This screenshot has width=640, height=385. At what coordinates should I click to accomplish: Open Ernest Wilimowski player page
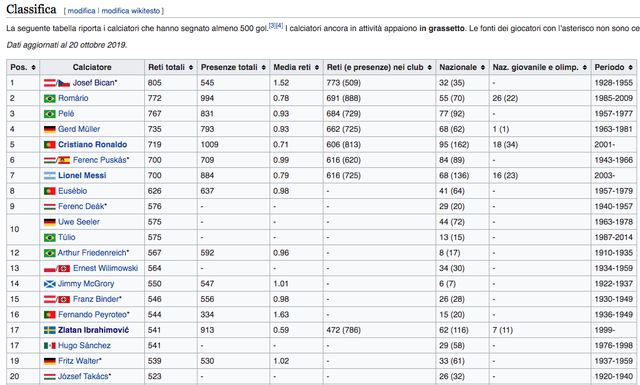(105, 268)
